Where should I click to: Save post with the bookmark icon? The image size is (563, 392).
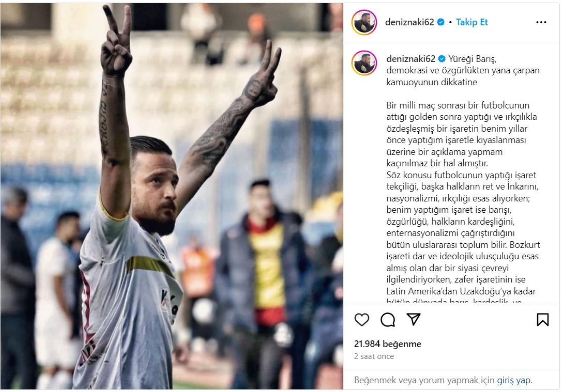tap(542, 319)
